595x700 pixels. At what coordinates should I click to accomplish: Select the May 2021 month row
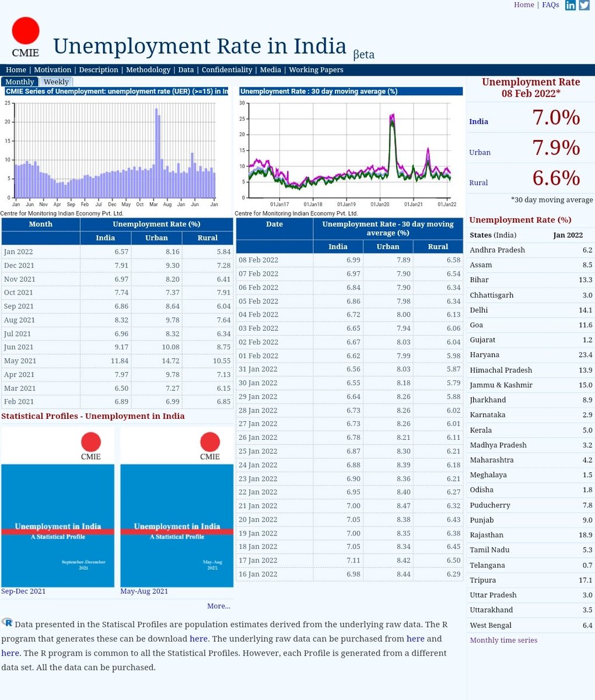[x=117, y=360]
